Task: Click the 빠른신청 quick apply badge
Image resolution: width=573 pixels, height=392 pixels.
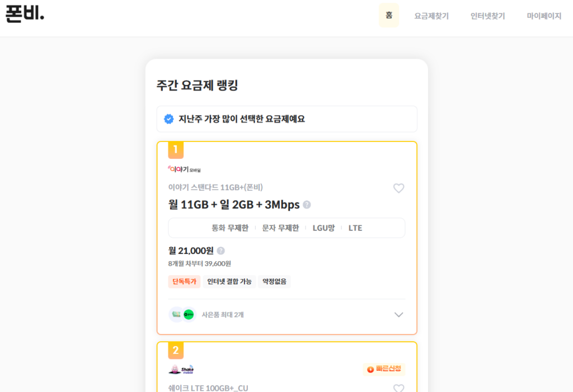Action: coord(384,369)
